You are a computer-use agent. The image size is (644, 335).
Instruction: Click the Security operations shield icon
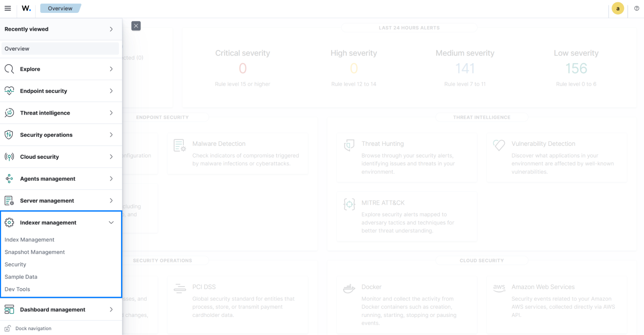[x=9, y=135]
